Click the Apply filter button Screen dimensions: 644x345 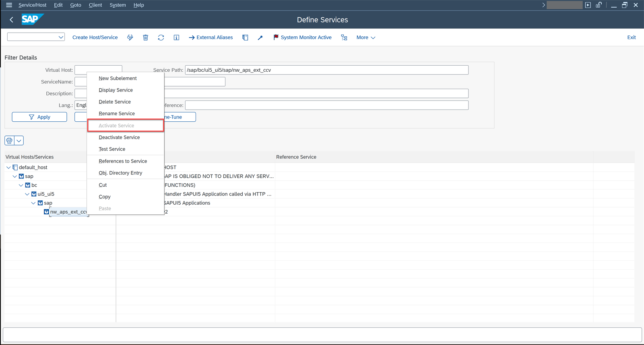point(39,117)
